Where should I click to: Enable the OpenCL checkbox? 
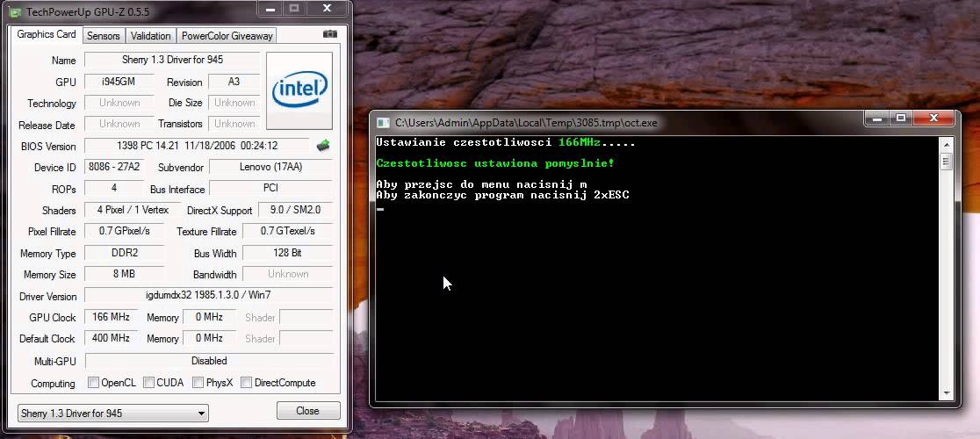click(93, 382)
